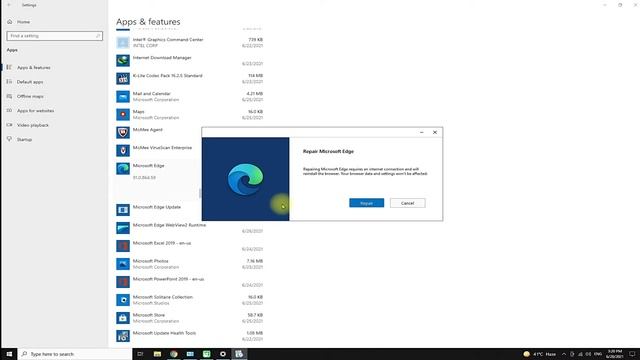Click the large Edge logo in the dialog
This screenshot has width=640, height=360.
(245, 179)
